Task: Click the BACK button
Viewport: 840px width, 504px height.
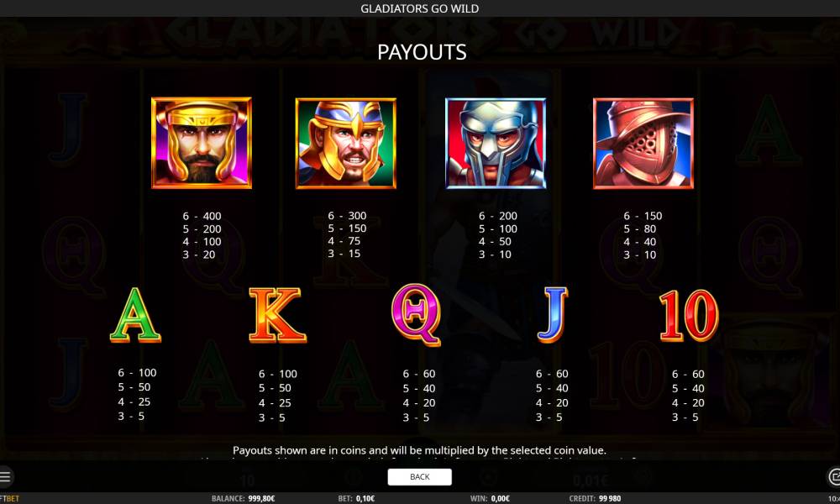Action: coord(419,476)
